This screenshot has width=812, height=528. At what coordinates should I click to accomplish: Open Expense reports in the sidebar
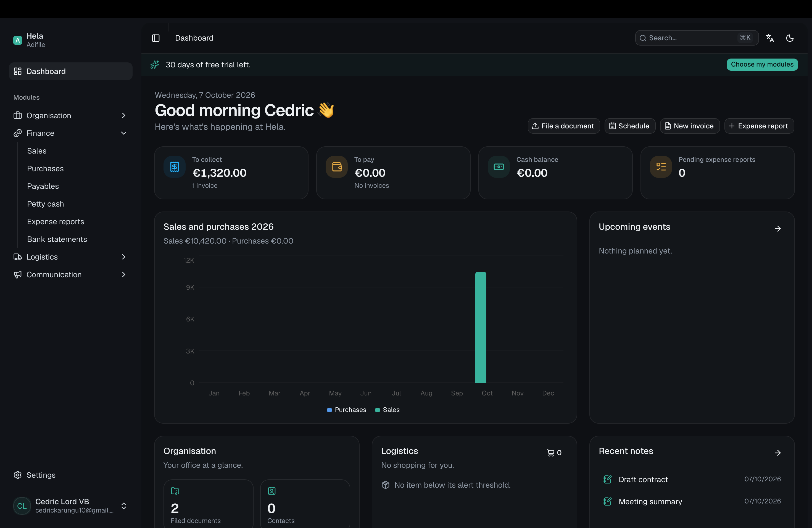tap(56, 222)
